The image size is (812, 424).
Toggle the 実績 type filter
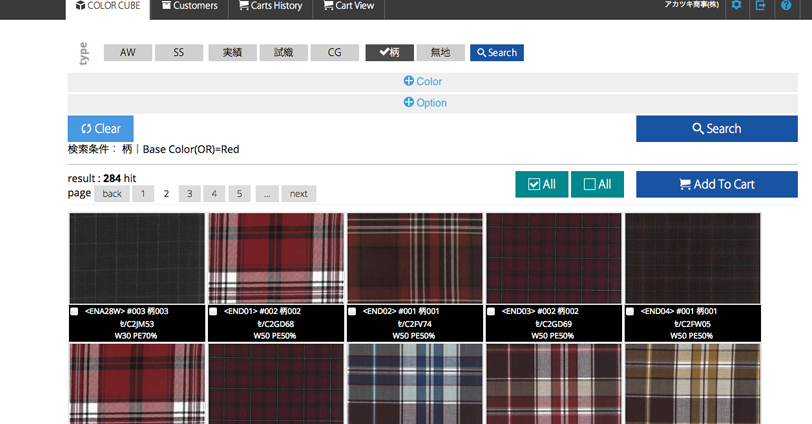[233, 52]
